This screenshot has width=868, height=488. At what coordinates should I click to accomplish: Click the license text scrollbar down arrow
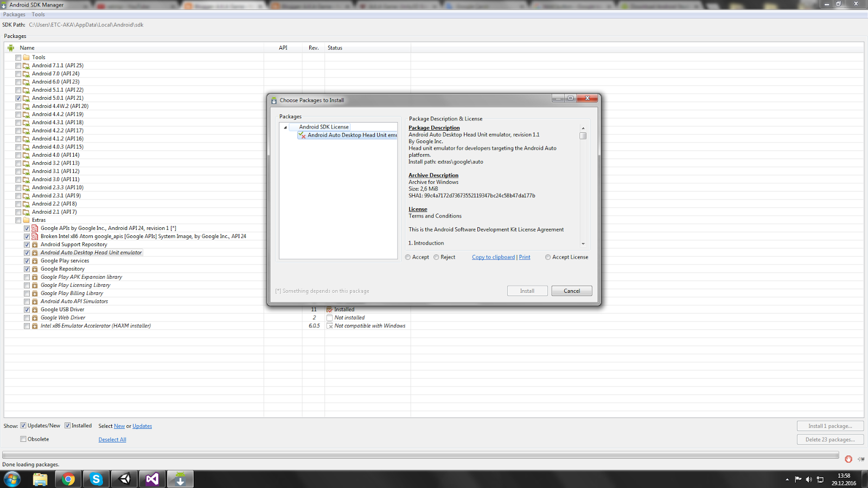(x=583, y=244)
